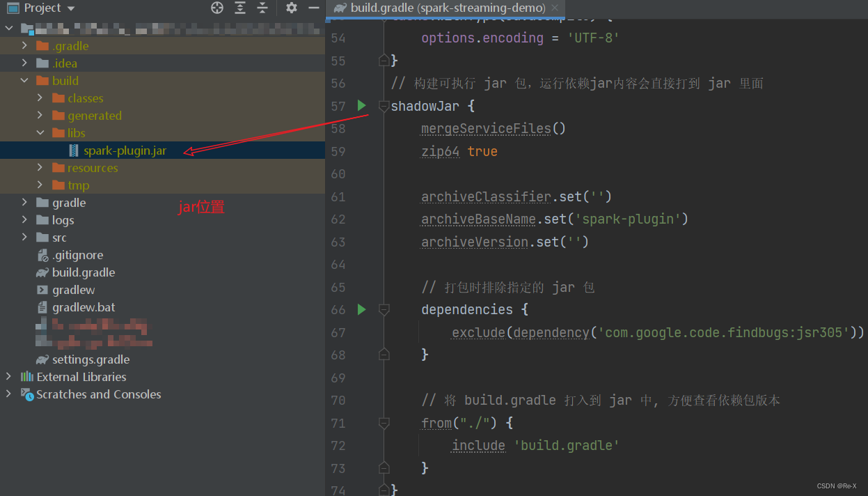Click the settings.gradle file icon

tap(42, 359)
